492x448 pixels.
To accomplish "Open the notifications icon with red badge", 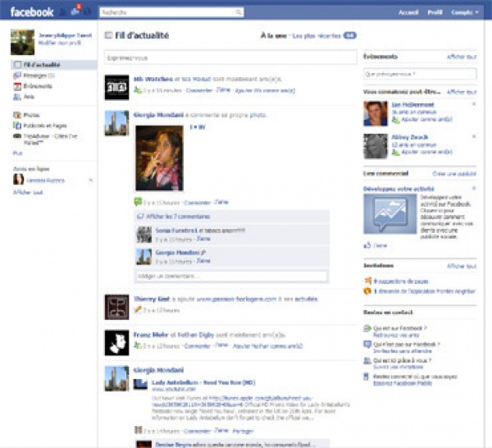I will (x=75, y=11).
